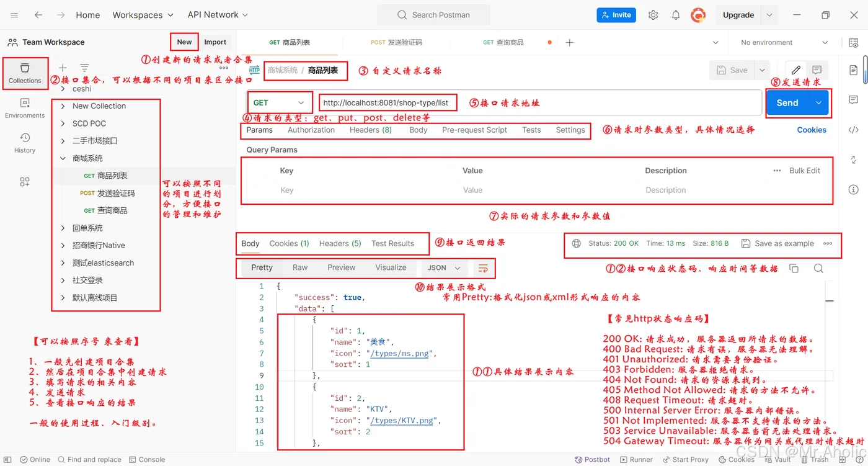This screenshot has height=466, width=868.
Task: Search within the response body
Action: click(818, 268)
